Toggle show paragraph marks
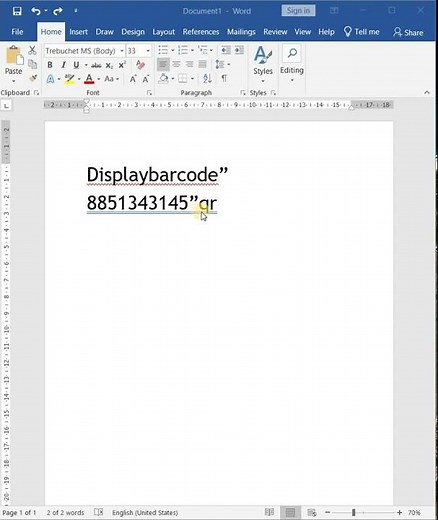The image size is (438, 520). click(x=224, y=79)
